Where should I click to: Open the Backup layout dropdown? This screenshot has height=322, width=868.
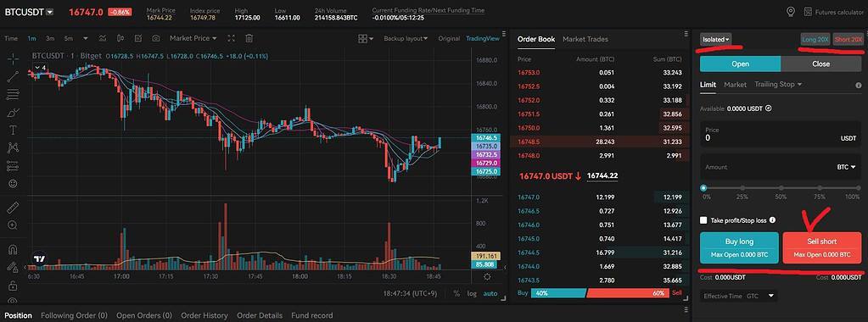click(x=406, y=38)
